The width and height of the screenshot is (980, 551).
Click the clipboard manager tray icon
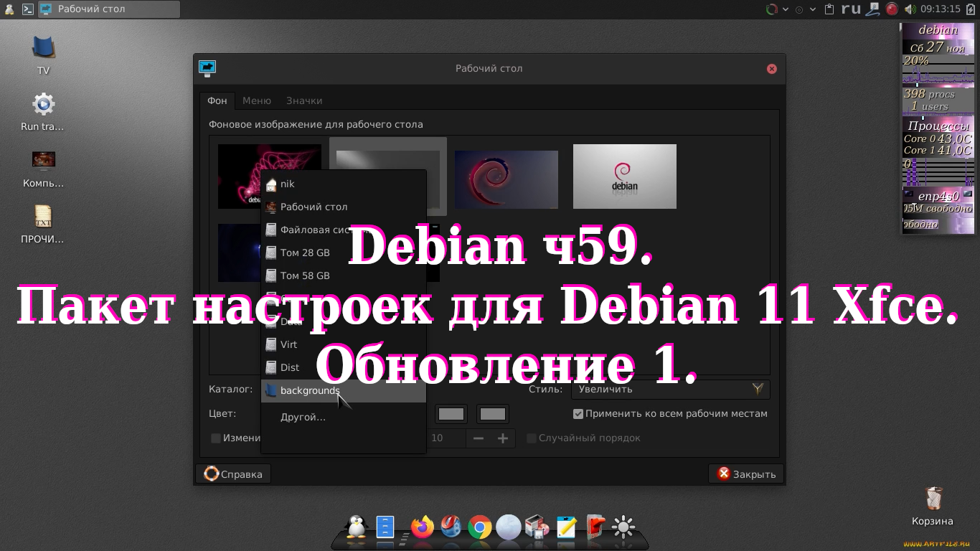point(829,9)
